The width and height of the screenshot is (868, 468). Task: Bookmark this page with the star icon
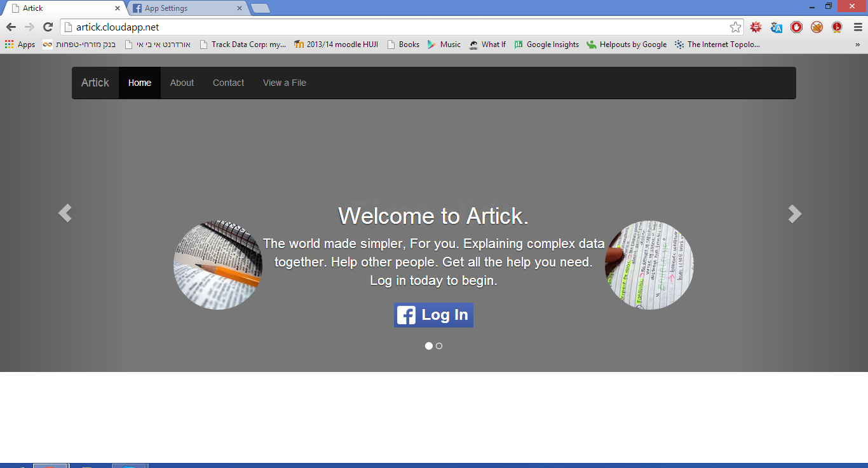[735, 27]
